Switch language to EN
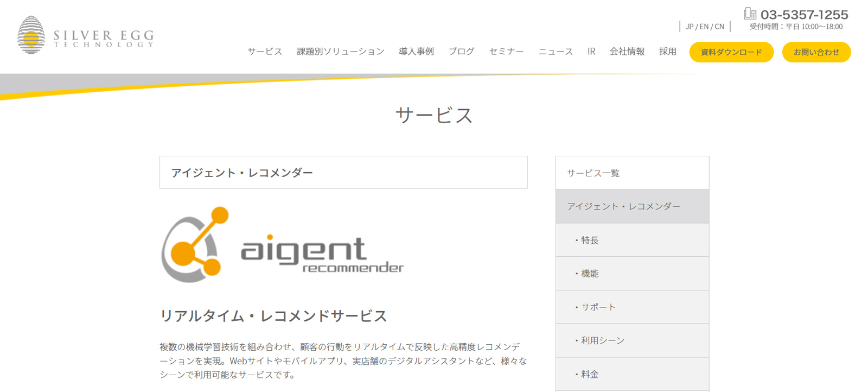 coord(704,27)
